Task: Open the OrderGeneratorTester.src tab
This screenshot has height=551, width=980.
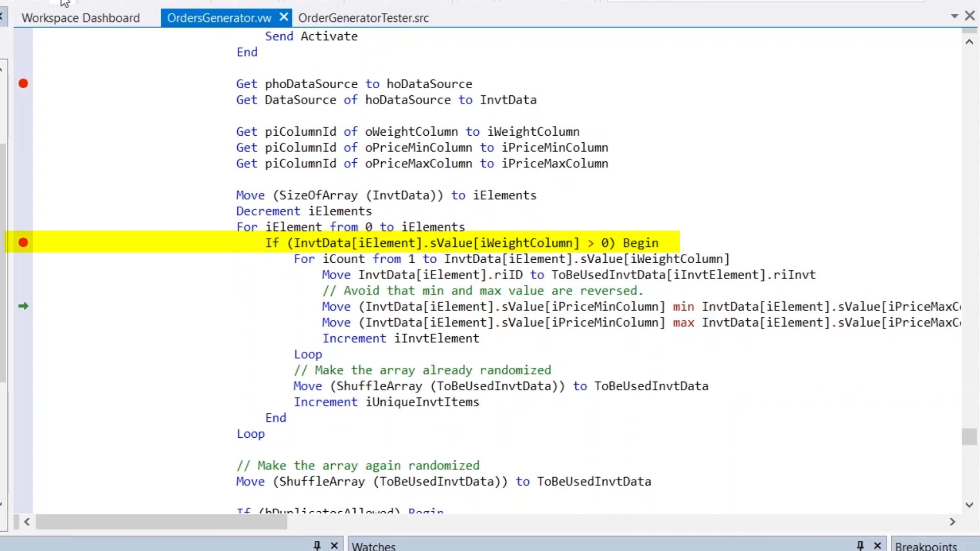Action: (x=363, y=18)
